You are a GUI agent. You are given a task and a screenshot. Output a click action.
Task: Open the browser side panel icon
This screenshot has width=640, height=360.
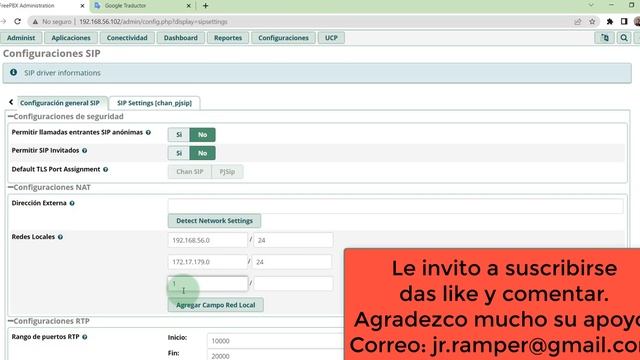[x=624, y=22]
